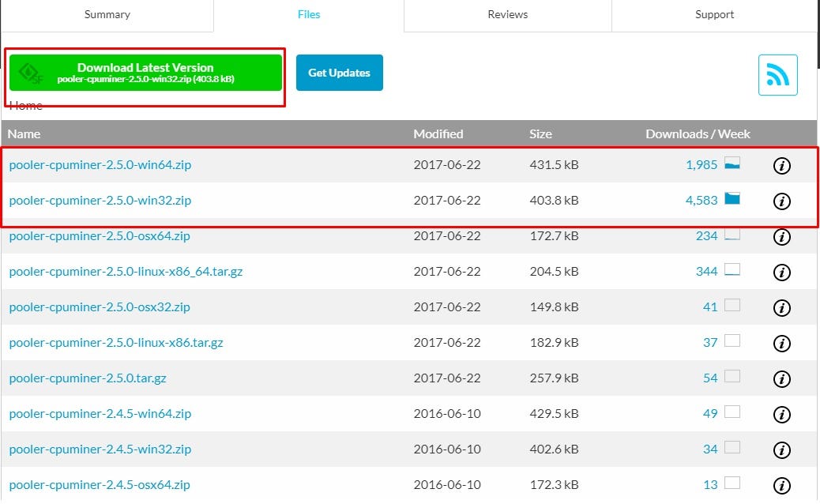Open the pooler-cpuminer-2.4.5-win32.zip link

coord(100,449)
